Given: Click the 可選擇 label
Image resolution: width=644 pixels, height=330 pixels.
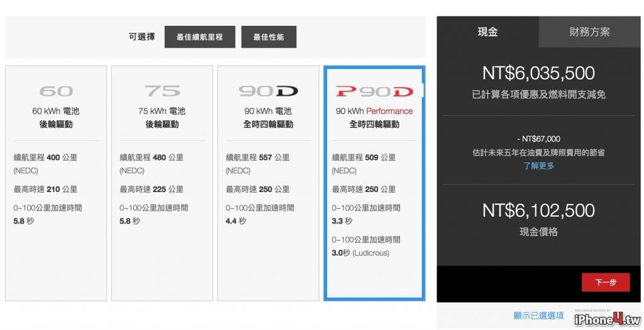Looking at the screenshot, I should tap(142, 37).
